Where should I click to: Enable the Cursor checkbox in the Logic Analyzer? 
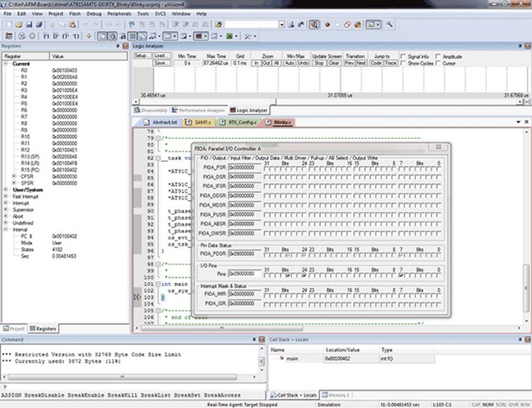click(x=438, y=63)
